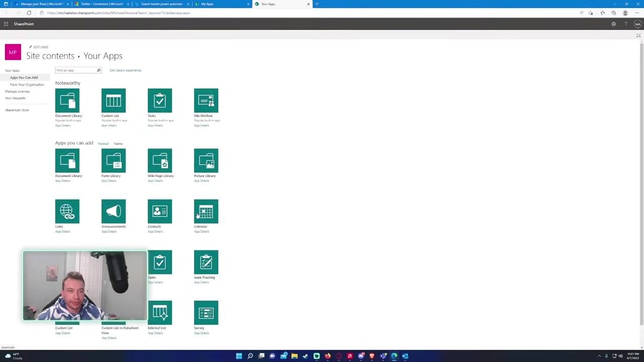Image resolution: width=644 pixels, height=362 pixels.
Task: Open App Details under Announcements
Action: point(109,231)
